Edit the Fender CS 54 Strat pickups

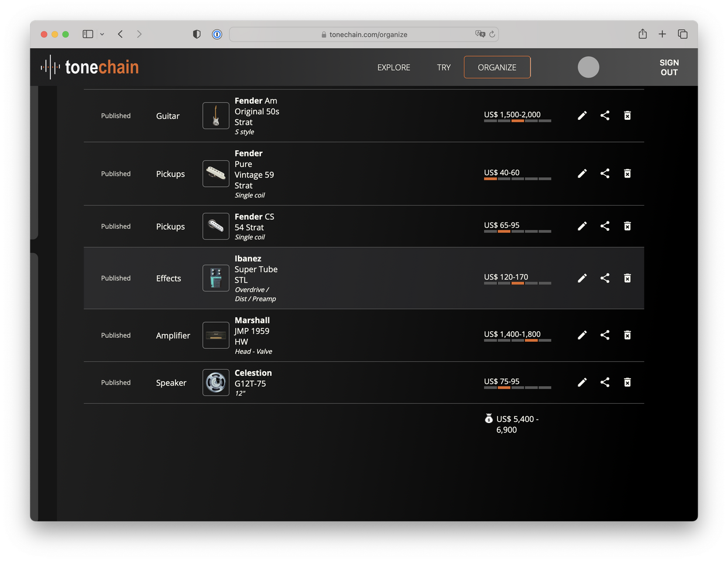coord(582,226)
